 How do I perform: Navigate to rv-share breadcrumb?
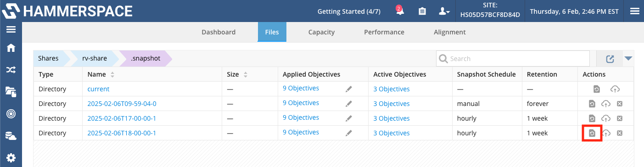pos(95,58)
